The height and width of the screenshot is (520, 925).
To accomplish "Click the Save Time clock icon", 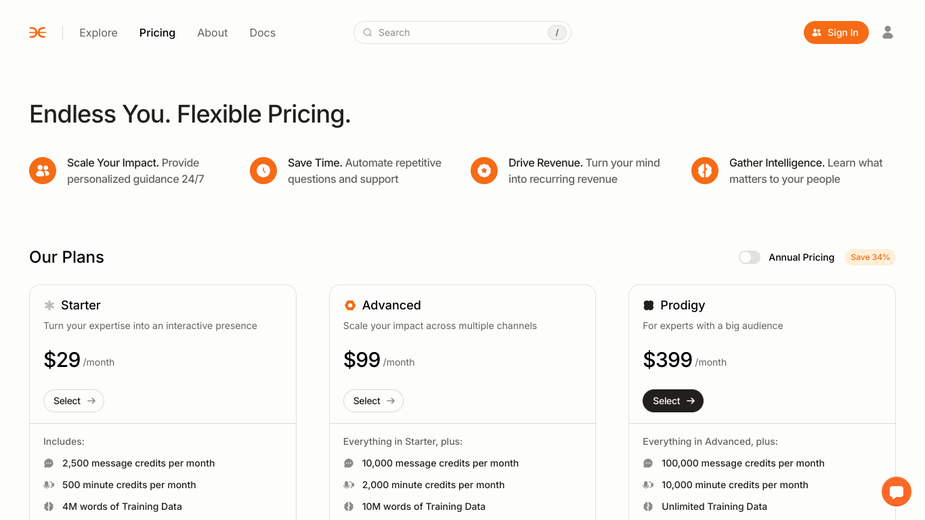I will (x=263, y=171).
